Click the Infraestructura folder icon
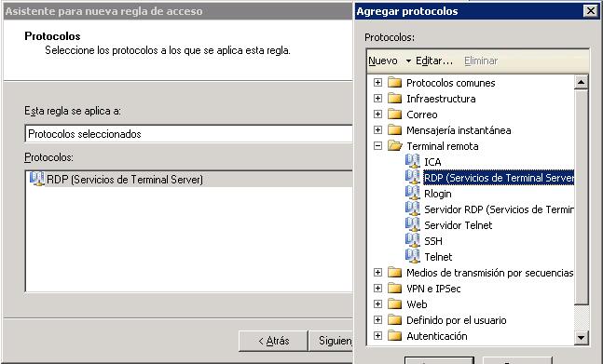 (394, 99)
